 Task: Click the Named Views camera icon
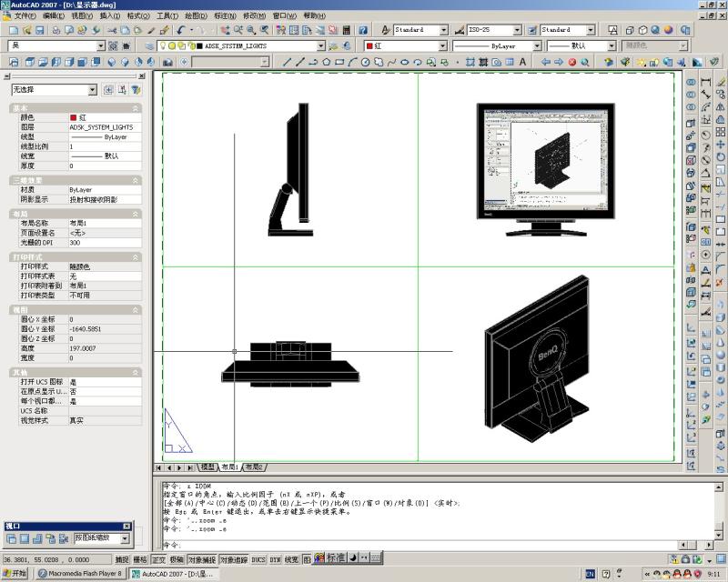tap(167, 62)
